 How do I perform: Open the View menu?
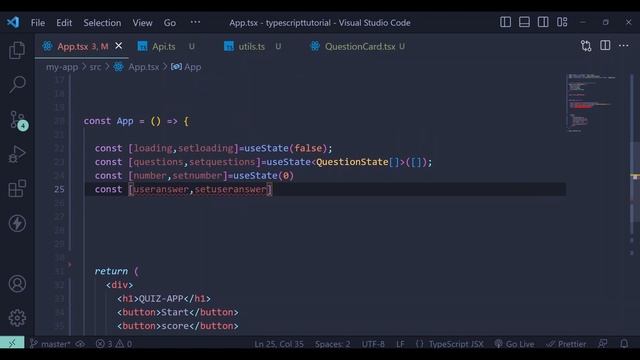(x=142, y=23)
